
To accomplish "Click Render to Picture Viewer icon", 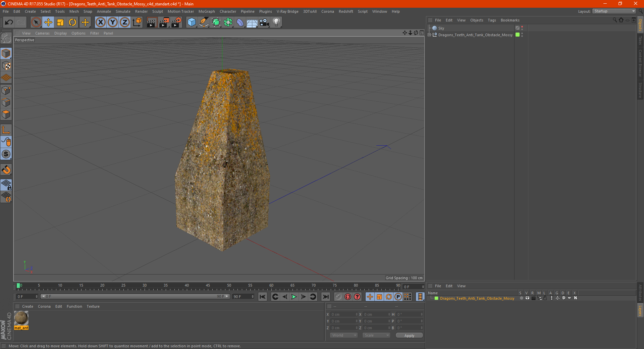I will [164, 22].
